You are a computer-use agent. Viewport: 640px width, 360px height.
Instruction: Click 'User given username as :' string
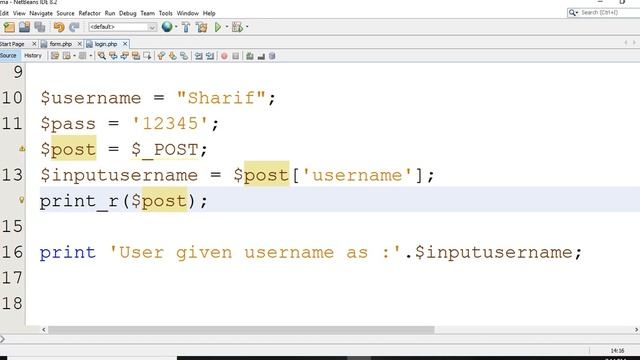tap(255, 253)
